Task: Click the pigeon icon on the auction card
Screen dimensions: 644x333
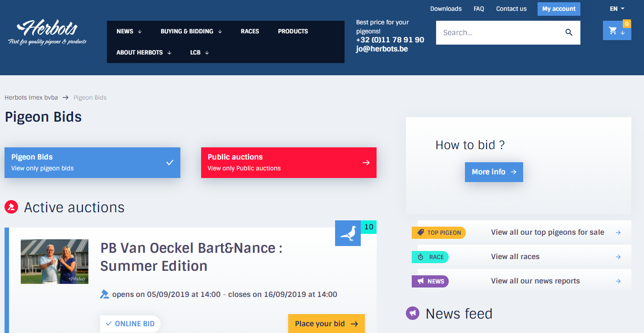Action: pos(348,233)
